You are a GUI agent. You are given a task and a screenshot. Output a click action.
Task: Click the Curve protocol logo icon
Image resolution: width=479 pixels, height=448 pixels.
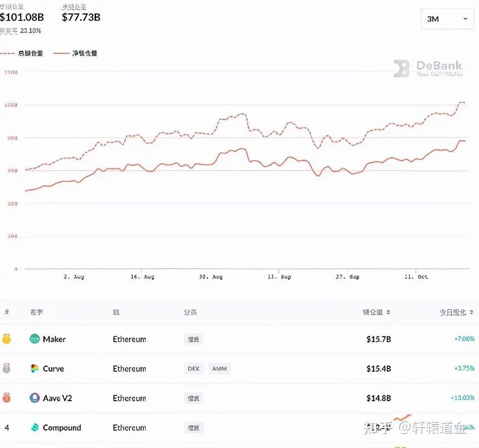point(35,369)
